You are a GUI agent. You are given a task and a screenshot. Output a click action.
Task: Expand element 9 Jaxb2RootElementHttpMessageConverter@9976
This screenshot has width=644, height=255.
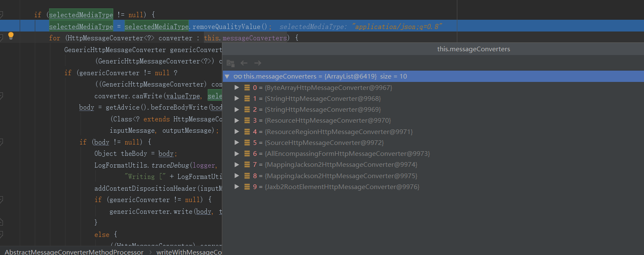(x=237, y=187)
